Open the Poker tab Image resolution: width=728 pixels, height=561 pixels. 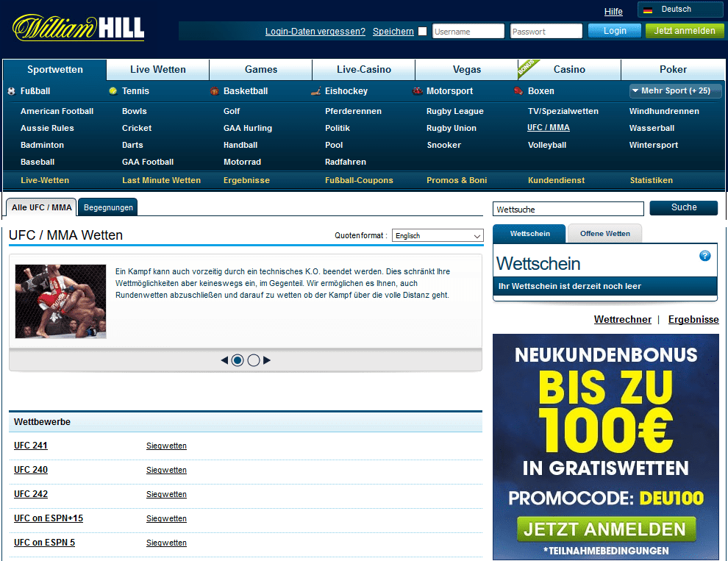673,70
